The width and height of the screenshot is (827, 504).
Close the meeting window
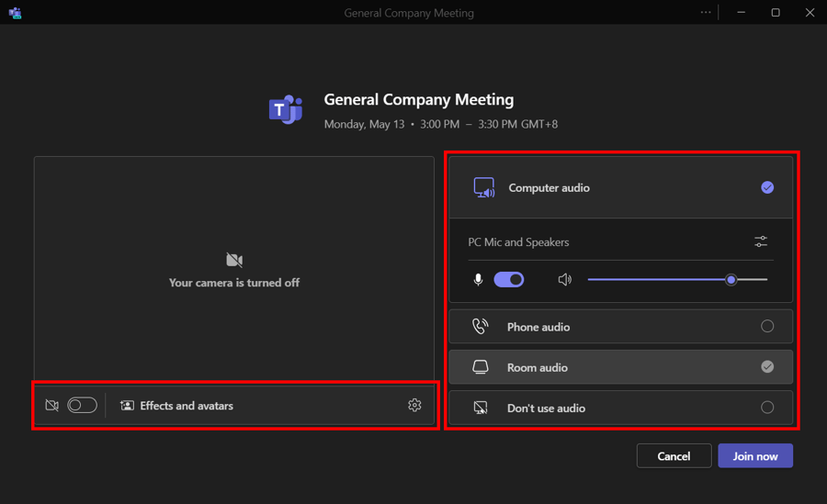pyautogui.click(x=810, y=12)
